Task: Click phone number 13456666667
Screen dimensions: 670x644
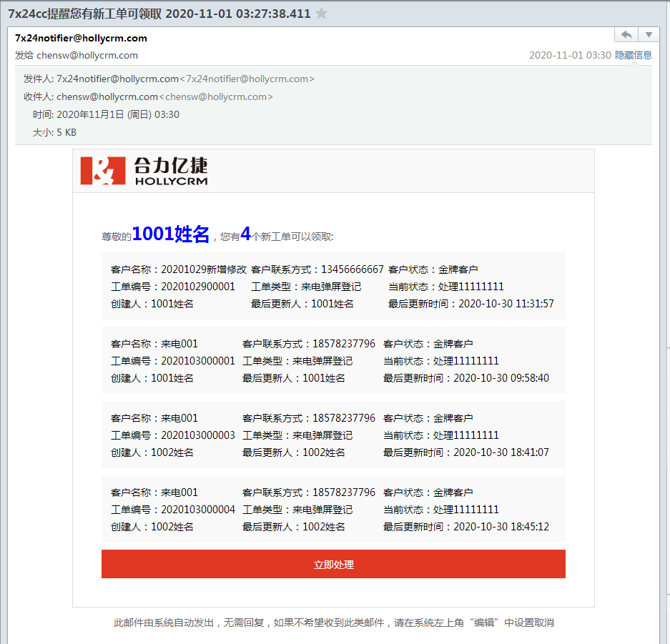Action: pyautogui.click(x=352, y=269)
